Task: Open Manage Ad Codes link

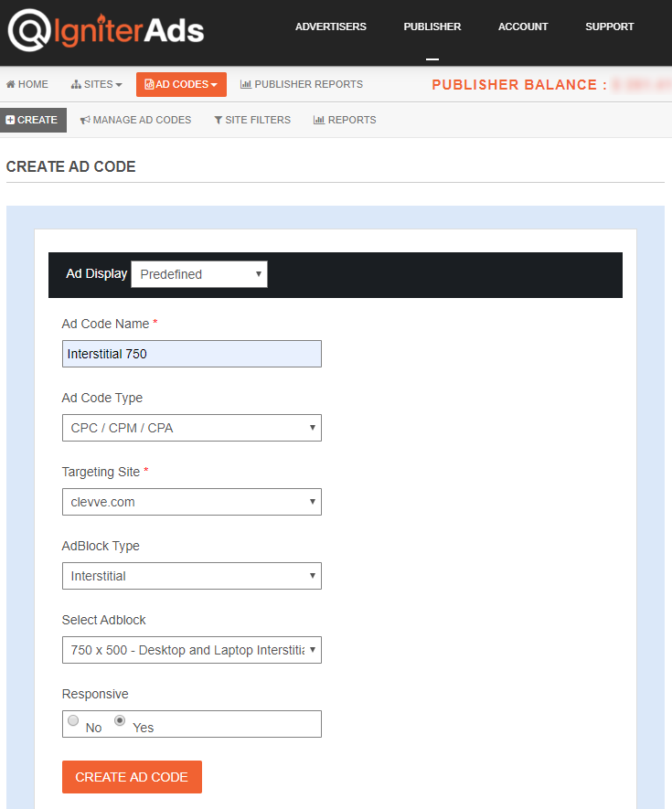Action: coord(135,121)
